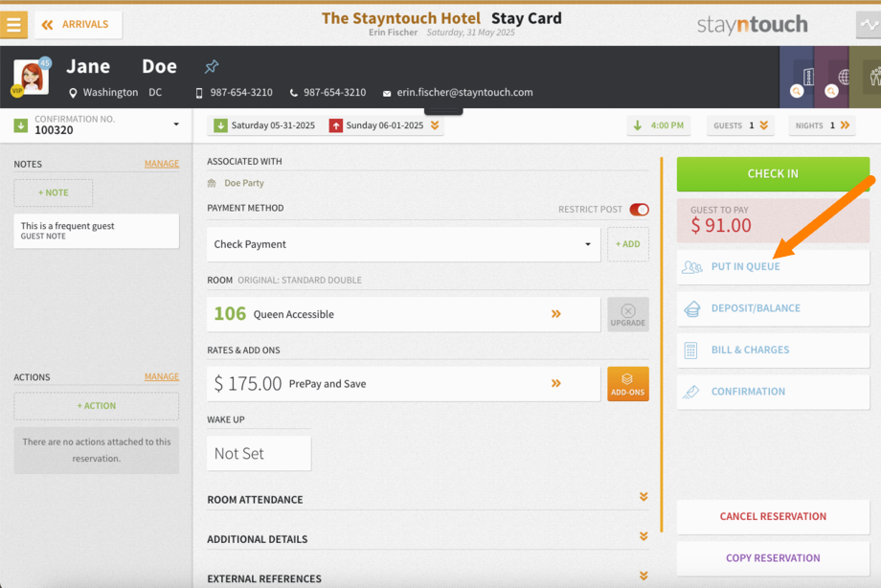This screenshot has height=588, width=881.
Task: Open room 106 Queen Accessible assignment
Action: [x=403, y=314]
